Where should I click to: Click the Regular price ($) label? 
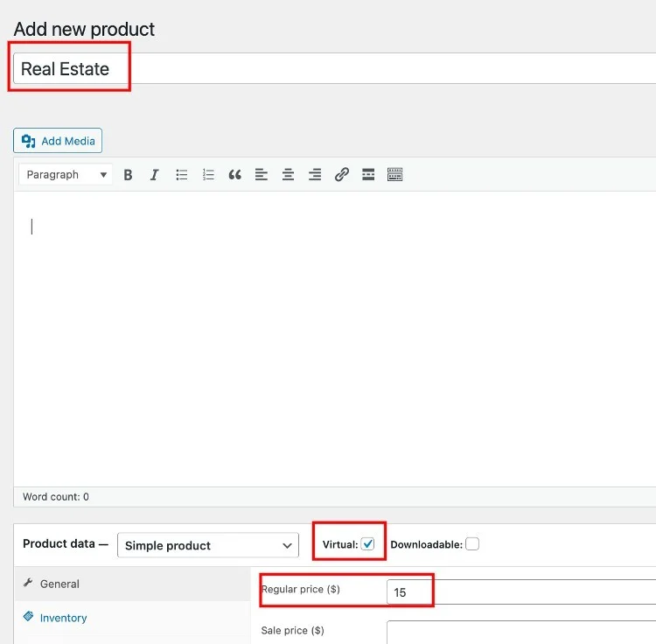point(300,589)
